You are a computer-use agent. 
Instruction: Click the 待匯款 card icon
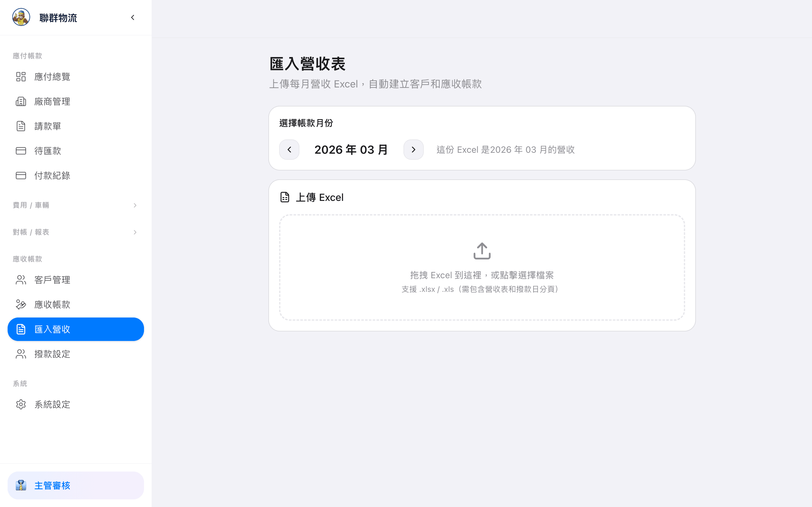(x=21, y=151)
